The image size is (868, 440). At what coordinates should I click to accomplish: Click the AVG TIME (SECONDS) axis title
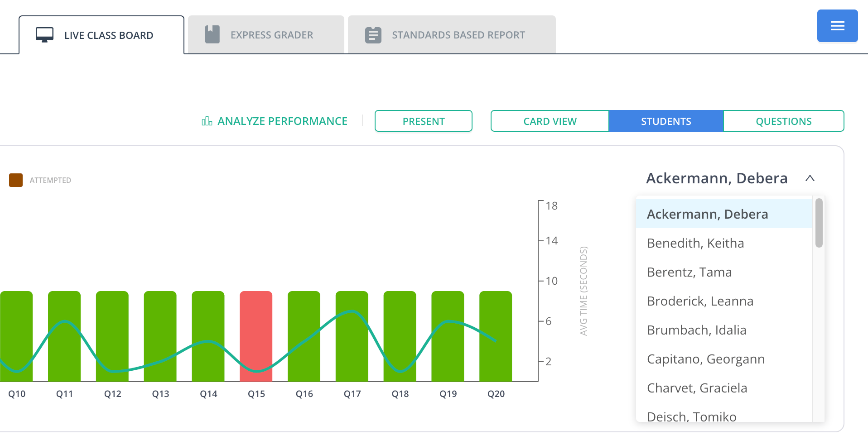pos(583,291)
